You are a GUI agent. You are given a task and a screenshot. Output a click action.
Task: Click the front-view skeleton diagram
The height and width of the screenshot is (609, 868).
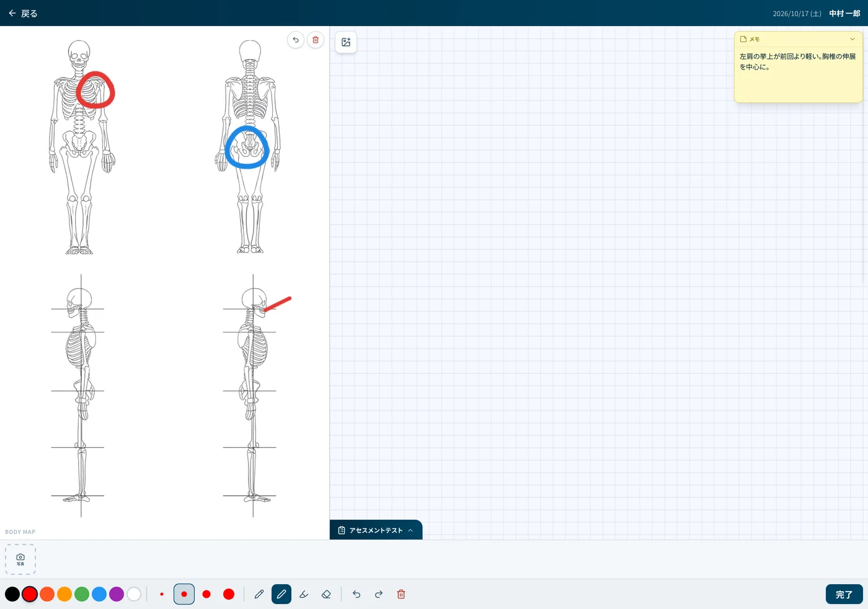coord(81,148)
